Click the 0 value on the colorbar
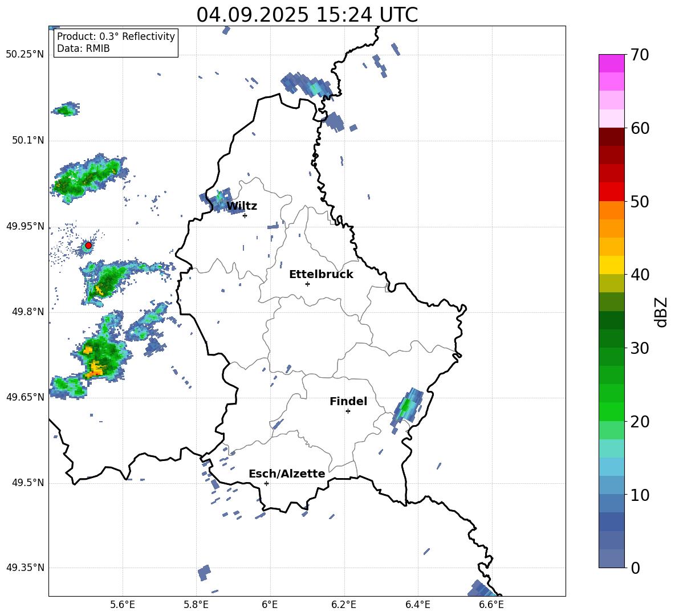This screenshot has width=675, height=616. [635, 568]
